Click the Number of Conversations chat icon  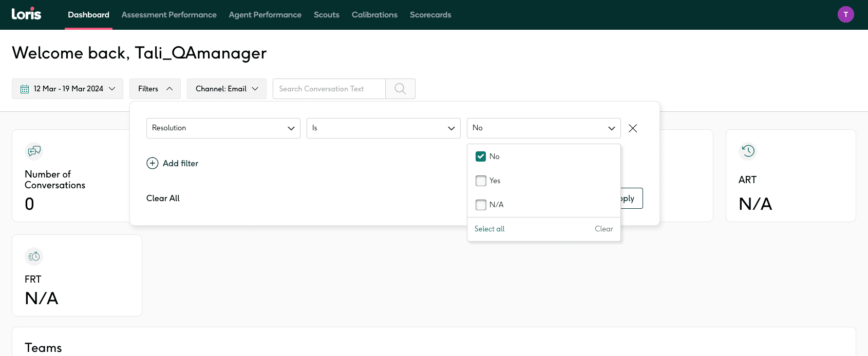coord(34,151)
